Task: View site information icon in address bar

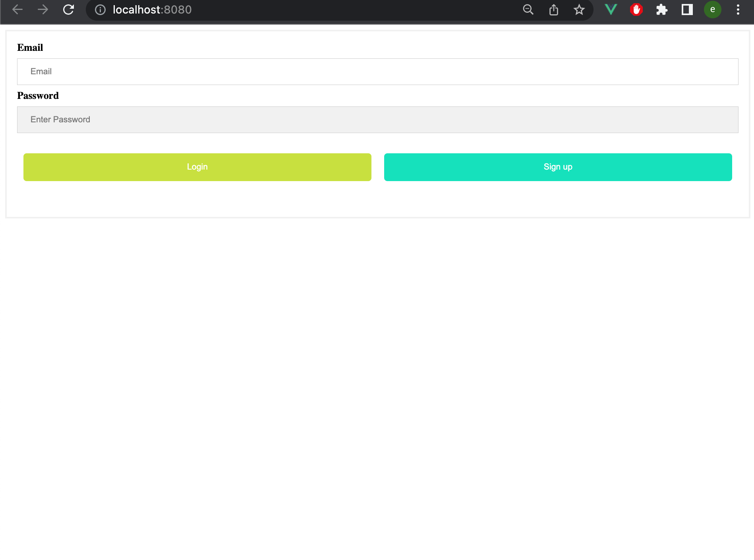Action: (x=101, y=10)
